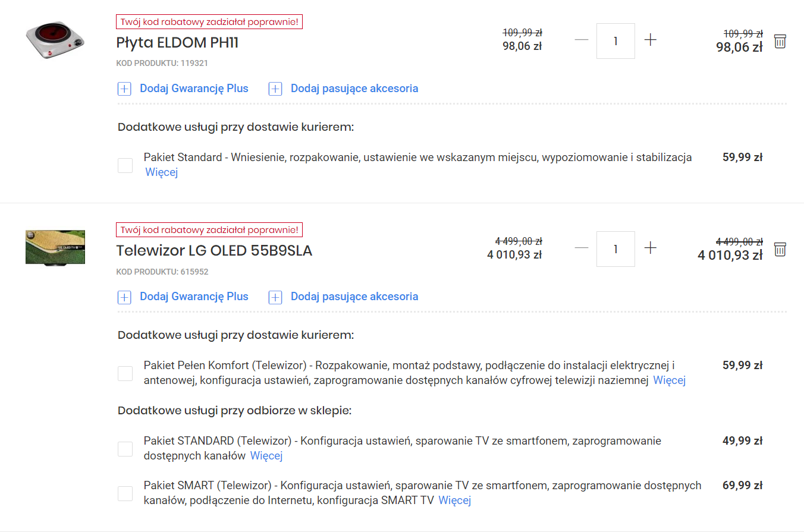Check Pakiet SMART (Telewizor) option

click(125, 493)
